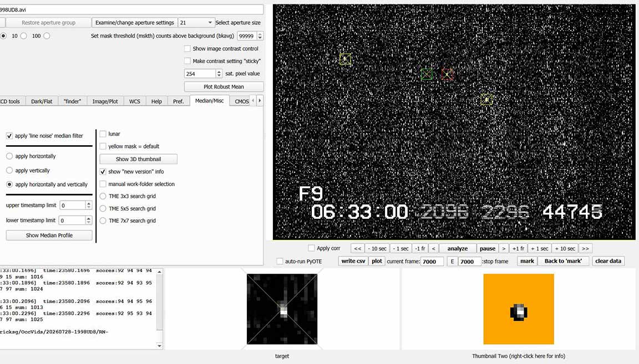Open the aperture size dropdown showing 21
Image resolution: width=639 pixels, height=364 pixels.
196,23
